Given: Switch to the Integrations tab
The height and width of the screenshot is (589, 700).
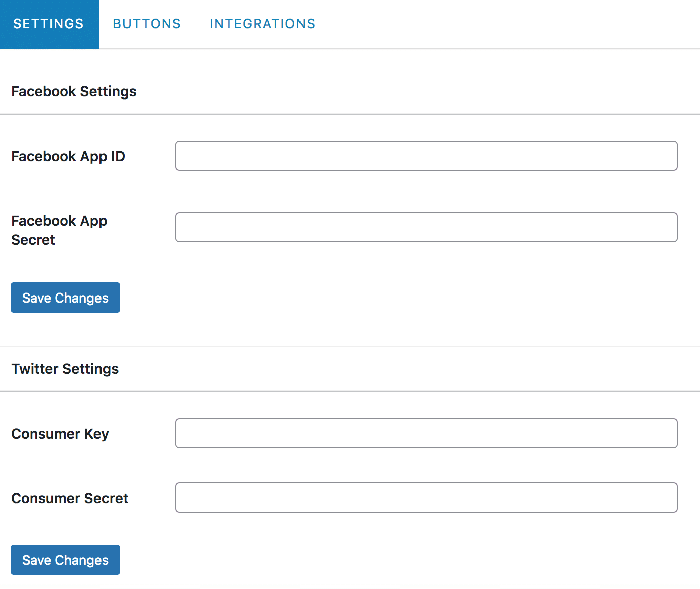Looking at the screenshot, I should coord(262,24).
